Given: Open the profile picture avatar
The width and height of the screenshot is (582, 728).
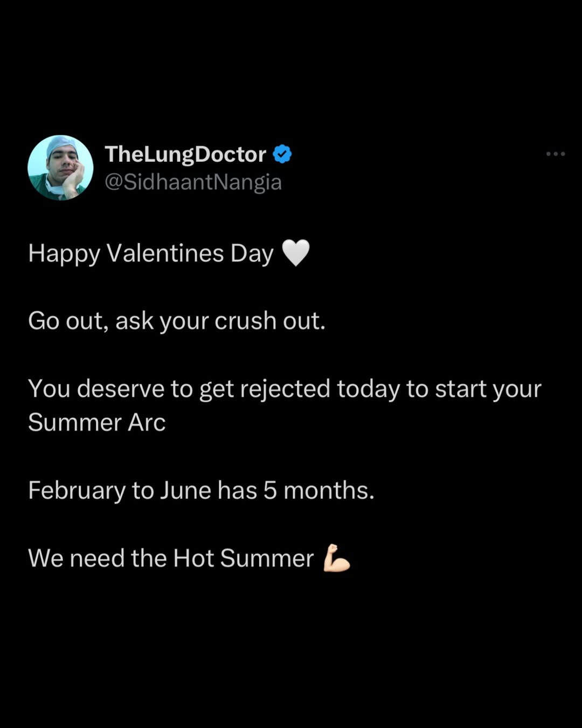Looking at the screenshot, I should (60, 168).
